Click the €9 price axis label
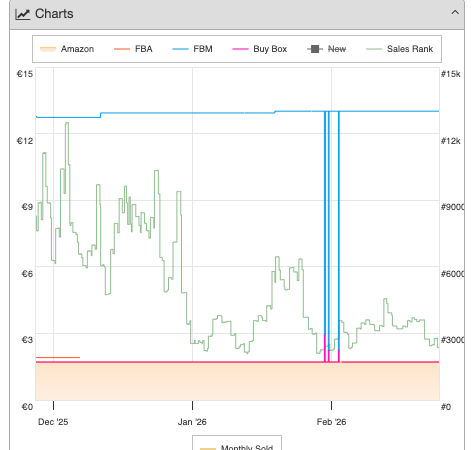Screen dimensions: 474x450 27,207
